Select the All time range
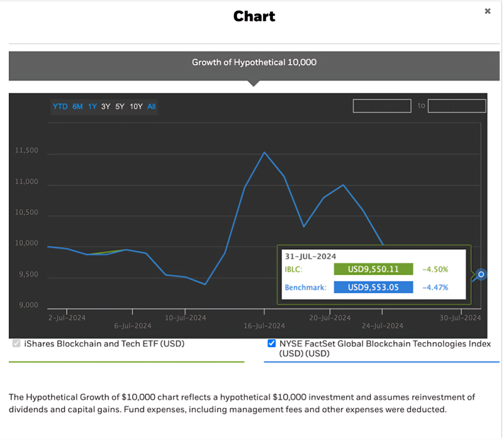This screenshot has width=504, height=441. pyautogui.click(x=152, y=106)
